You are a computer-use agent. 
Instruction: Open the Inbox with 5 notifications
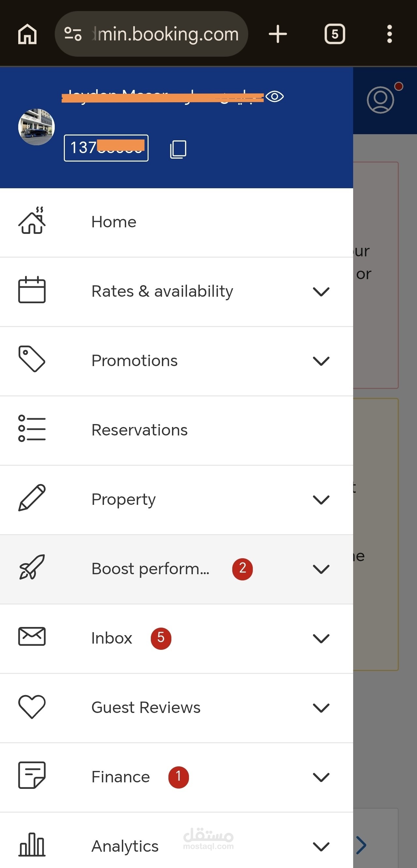112,638
